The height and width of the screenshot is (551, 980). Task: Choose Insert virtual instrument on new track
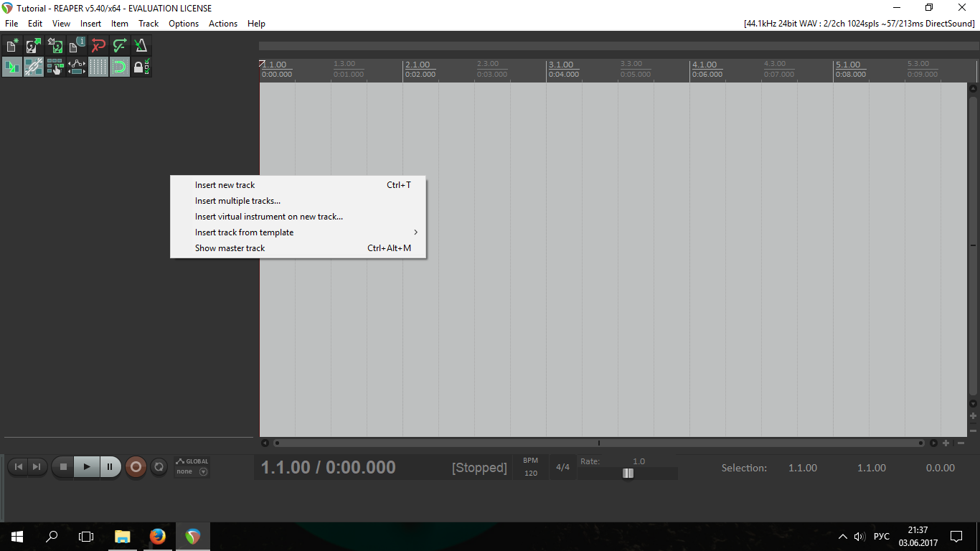click(x=298, y=217)
